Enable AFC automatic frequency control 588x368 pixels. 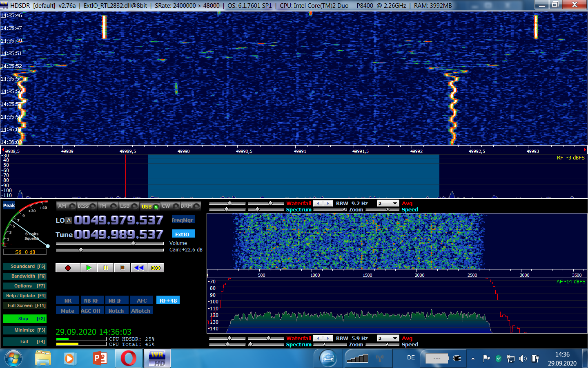tap(141, 301)
